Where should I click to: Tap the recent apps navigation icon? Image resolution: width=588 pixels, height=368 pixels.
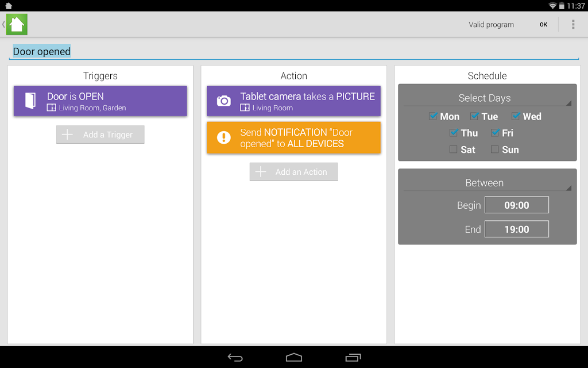coord(353,358)
